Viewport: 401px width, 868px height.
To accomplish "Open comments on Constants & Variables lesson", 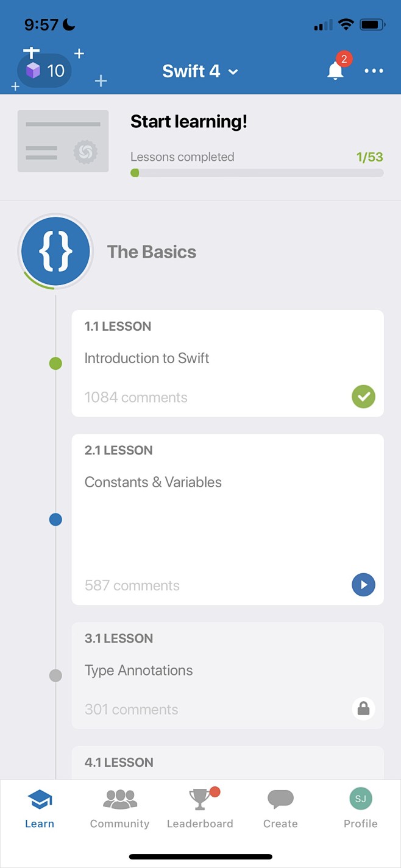I will click(x=132, y=585).
